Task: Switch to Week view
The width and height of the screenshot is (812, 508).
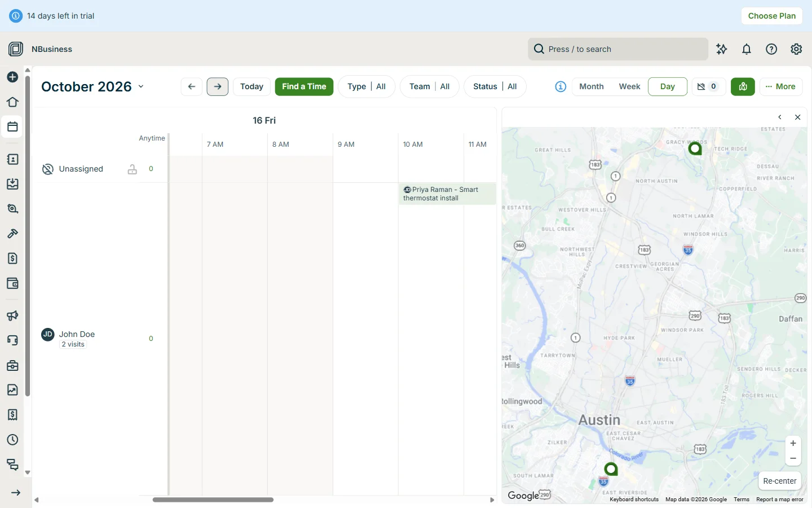Action: [629, 86]
